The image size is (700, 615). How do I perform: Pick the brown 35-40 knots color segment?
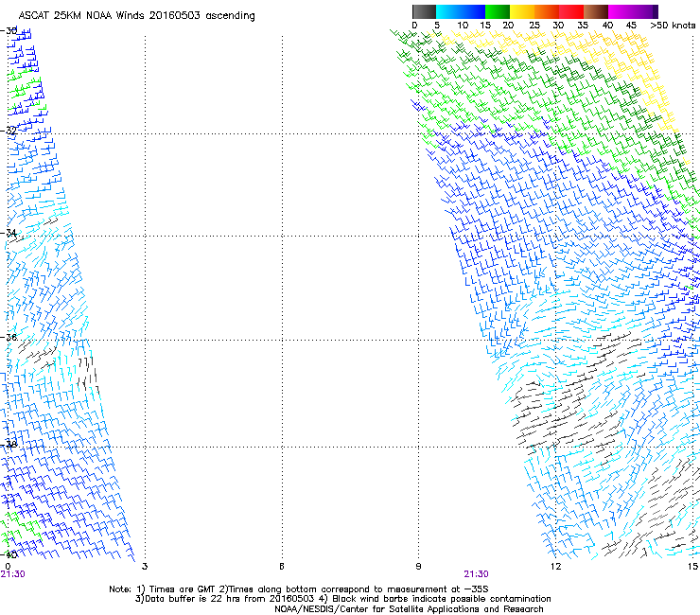tap(596, 11)
